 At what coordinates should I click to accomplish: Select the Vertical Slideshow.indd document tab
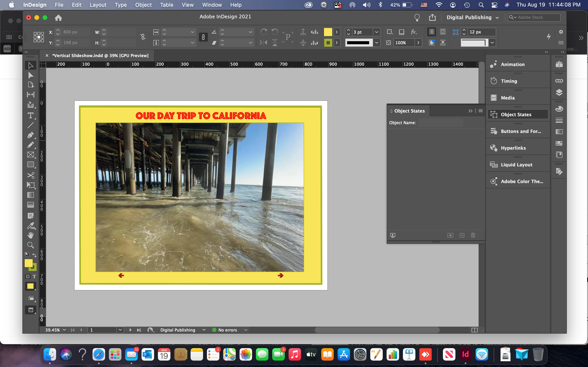(x=100, y=56)
